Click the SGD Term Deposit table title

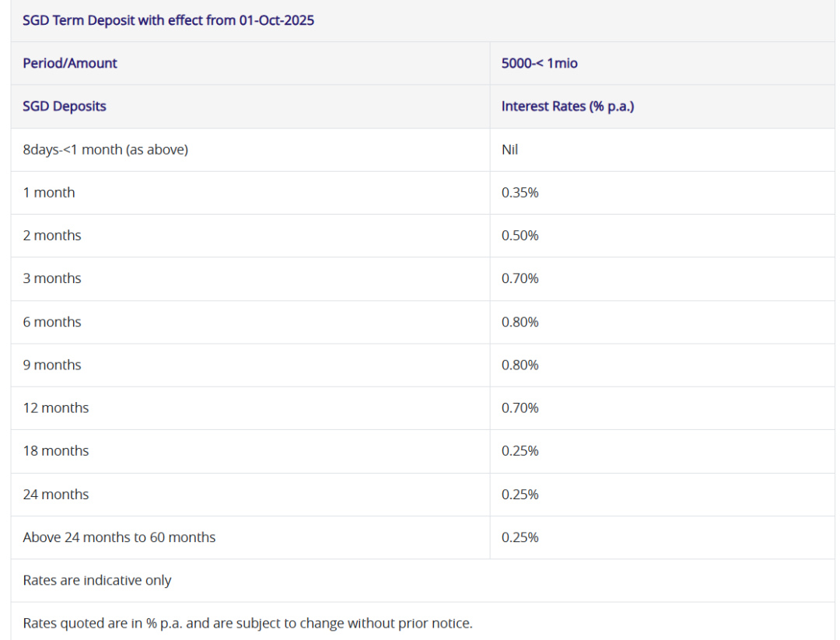pos(168,21)
